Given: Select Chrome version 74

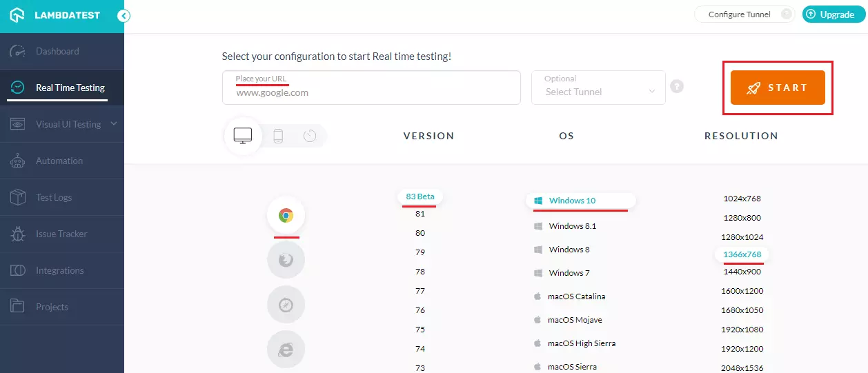Looking at the screenshot, I should tap(420, 349).
